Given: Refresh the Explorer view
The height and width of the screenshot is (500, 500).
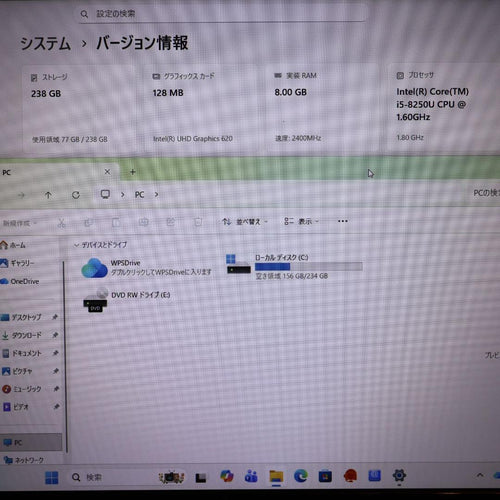Looking at the screenshot, I should (76, 195).
